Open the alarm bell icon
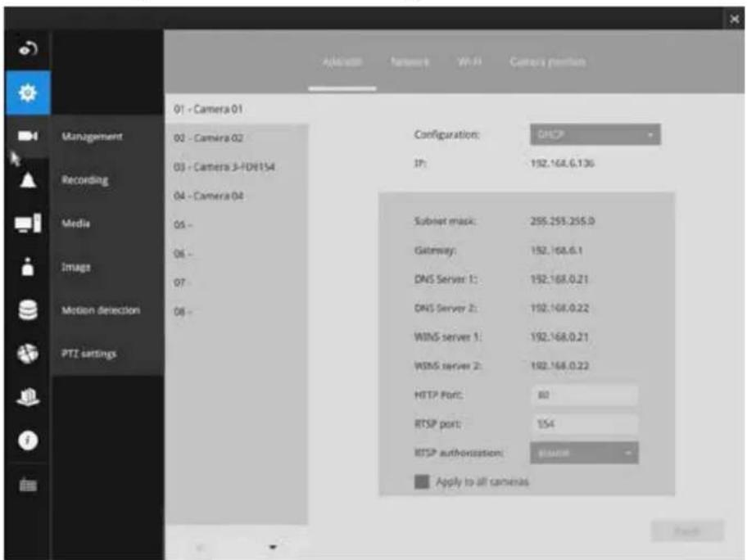The height and width of the screenshot is (560, 747). point(28,180)
